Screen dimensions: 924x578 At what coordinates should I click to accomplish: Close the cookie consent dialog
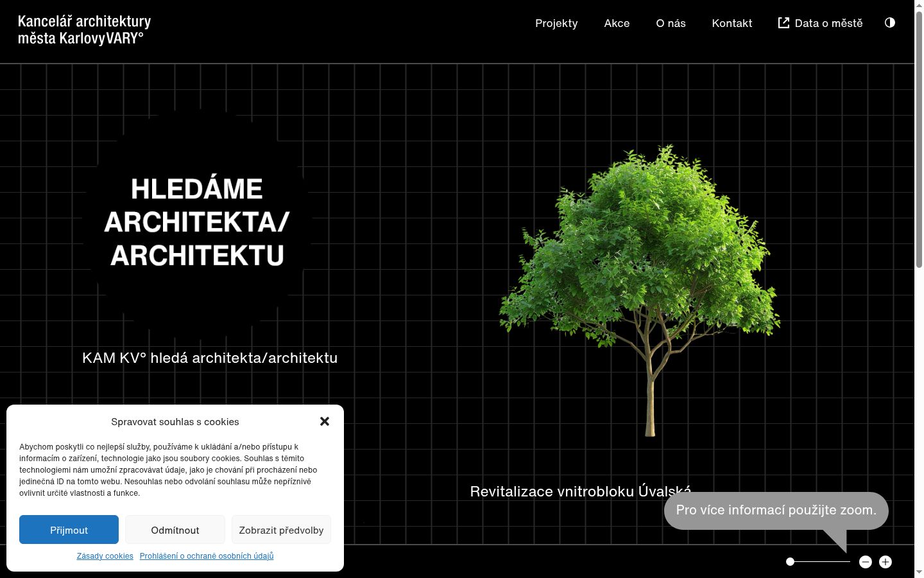(x=325, y=421)
